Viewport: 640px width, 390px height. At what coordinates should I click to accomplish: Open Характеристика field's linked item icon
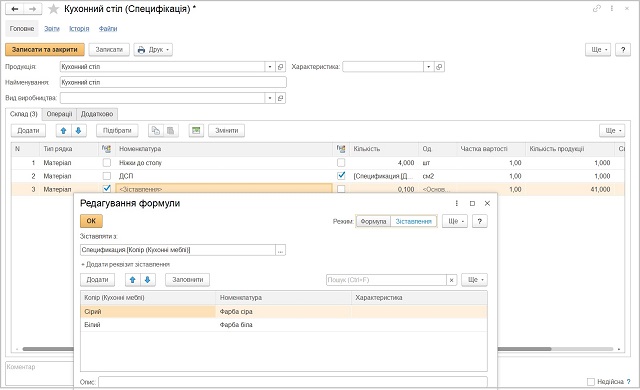pos(439,66)
